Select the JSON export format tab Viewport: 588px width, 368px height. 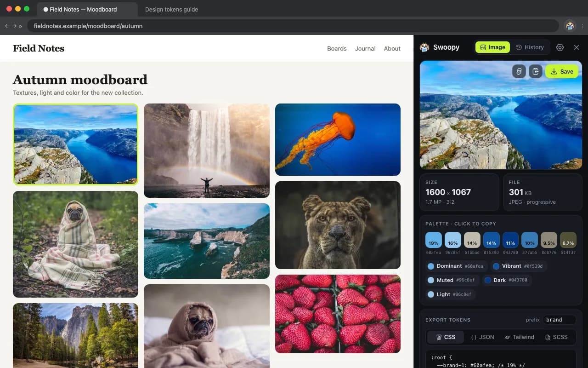[x=482, y=337]
